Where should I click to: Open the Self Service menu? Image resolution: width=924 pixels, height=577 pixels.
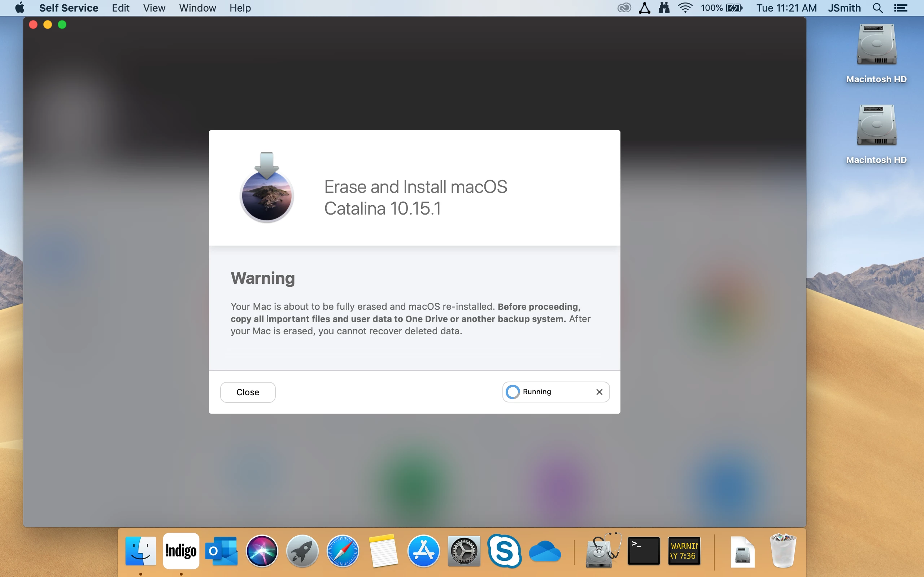click(69, 8)
